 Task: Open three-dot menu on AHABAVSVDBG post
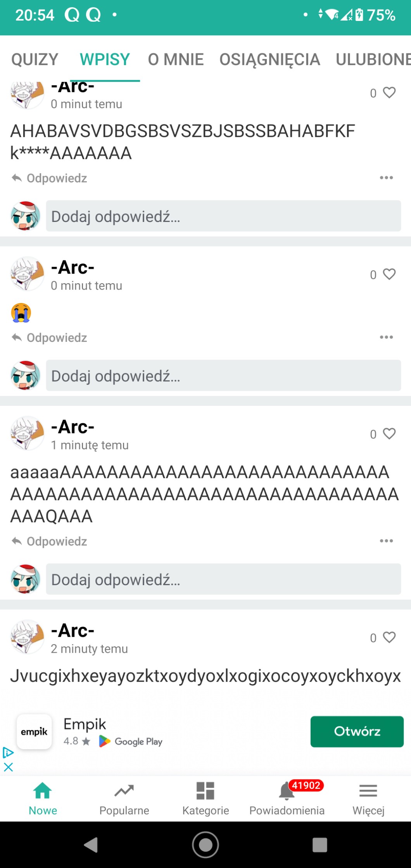click(x=386, y=178)
